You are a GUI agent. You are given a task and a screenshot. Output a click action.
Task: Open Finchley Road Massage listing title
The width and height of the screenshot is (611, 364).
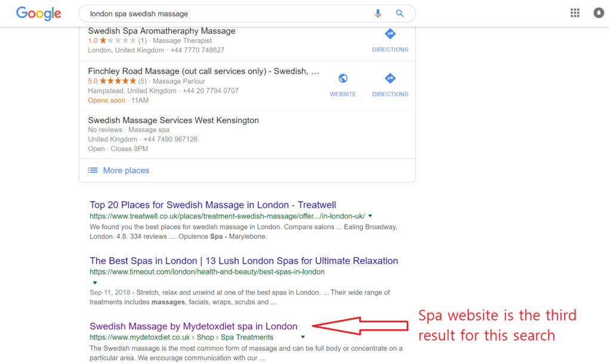point(203,72)
